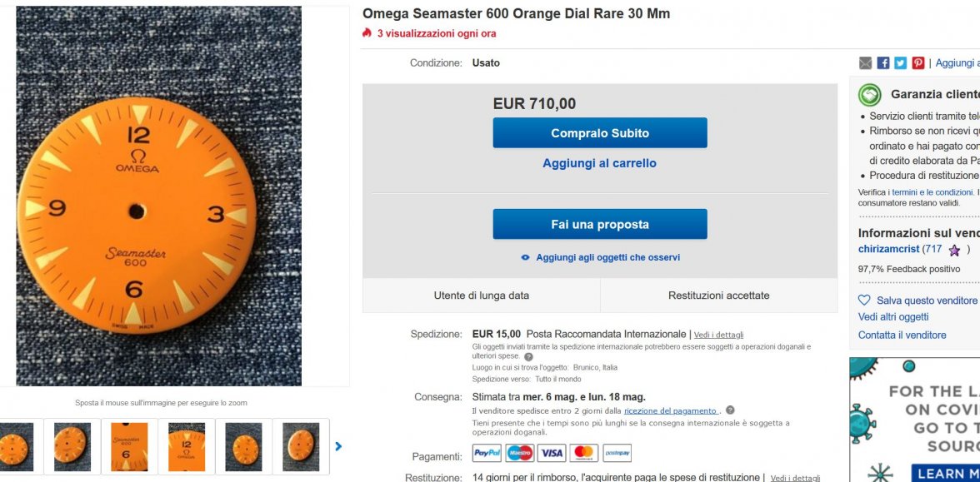Share the listing on Facebook
Viewport: 980px width, 482px height.
pos(883,63)
